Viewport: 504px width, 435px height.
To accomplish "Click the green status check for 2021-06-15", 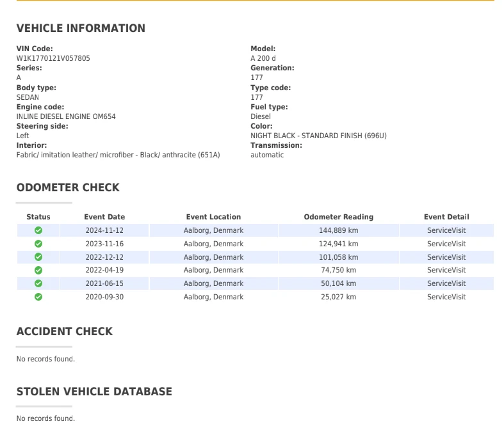I will point(38,283).
